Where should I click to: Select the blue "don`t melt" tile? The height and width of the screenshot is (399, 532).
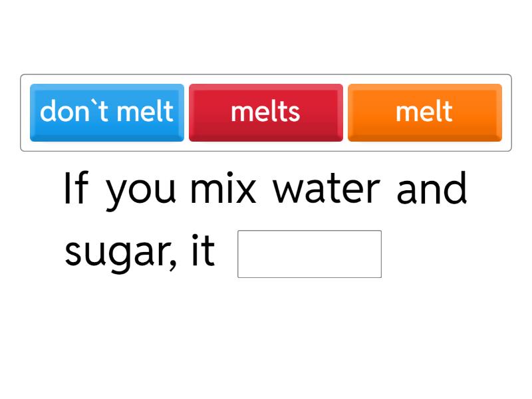pyautogui.click(x=107, y=112)
